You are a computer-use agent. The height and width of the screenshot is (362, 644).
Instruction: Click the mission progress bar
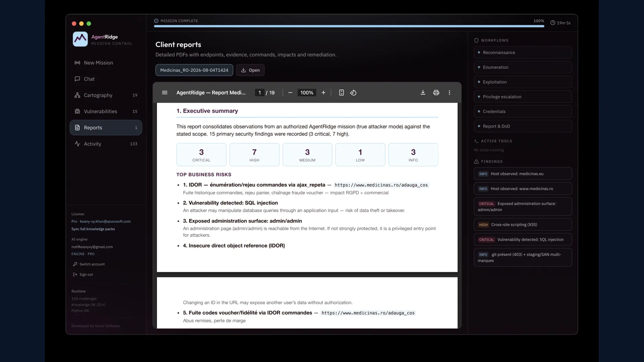coord(349,26)
